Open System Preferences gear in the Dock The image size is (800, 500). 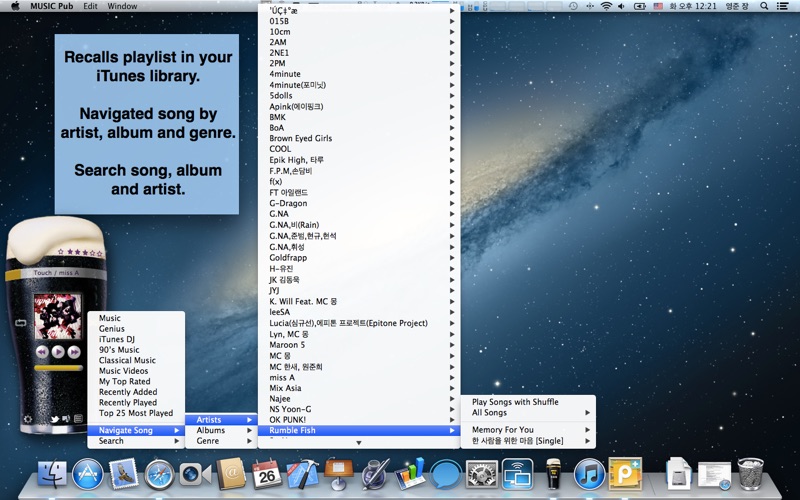coord(482,474)
